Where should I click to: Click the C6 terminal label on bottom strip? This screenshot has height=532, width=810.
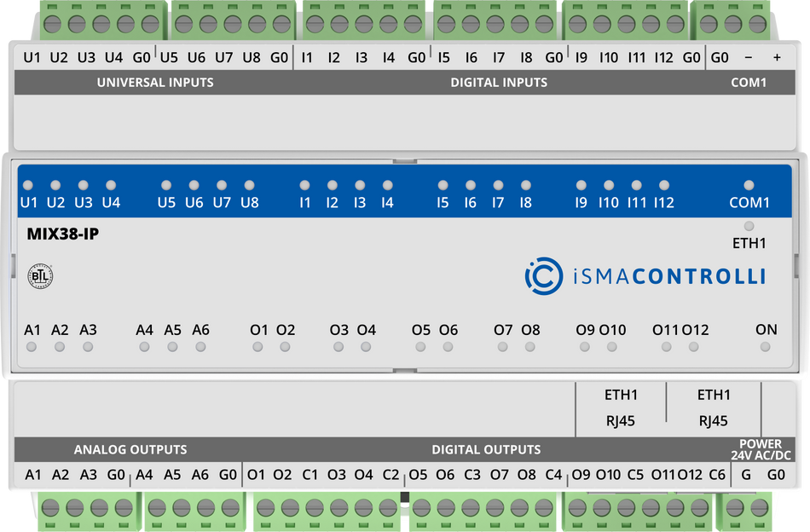[717, 475]
